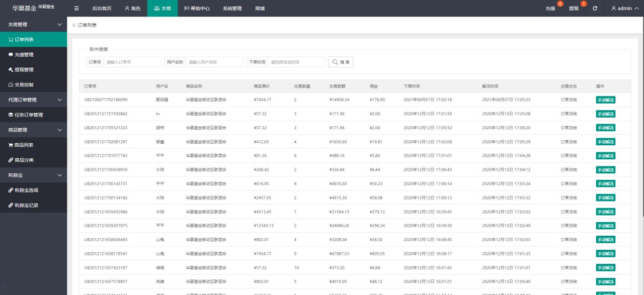Click 手动解冻 for order UB2012121721502842

(606, 114)
